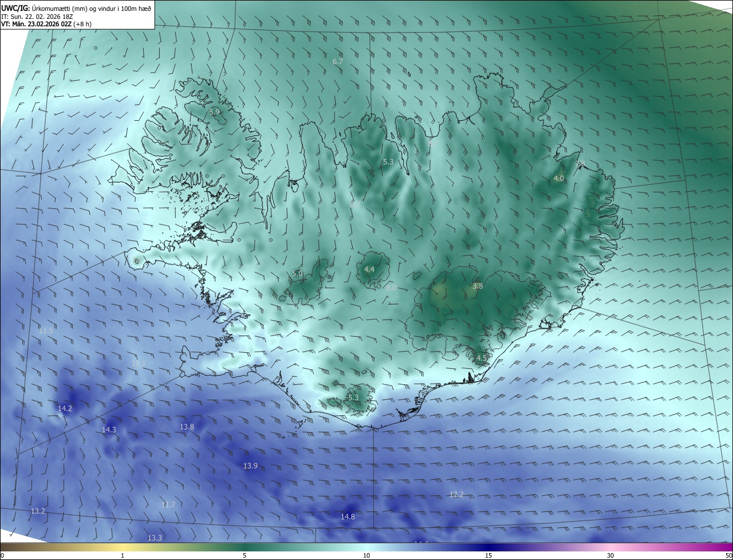The height and width of the screenshot is (560, 733).
Task: Click the 3.8 value on Vatnajökull glacier
Action: tap(478, 286)
